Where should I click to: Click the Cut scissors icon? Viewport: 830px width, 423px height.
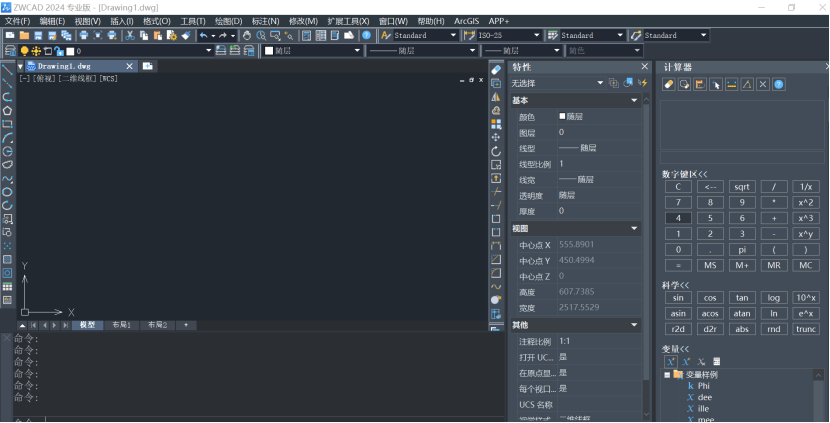pos(130,35)
